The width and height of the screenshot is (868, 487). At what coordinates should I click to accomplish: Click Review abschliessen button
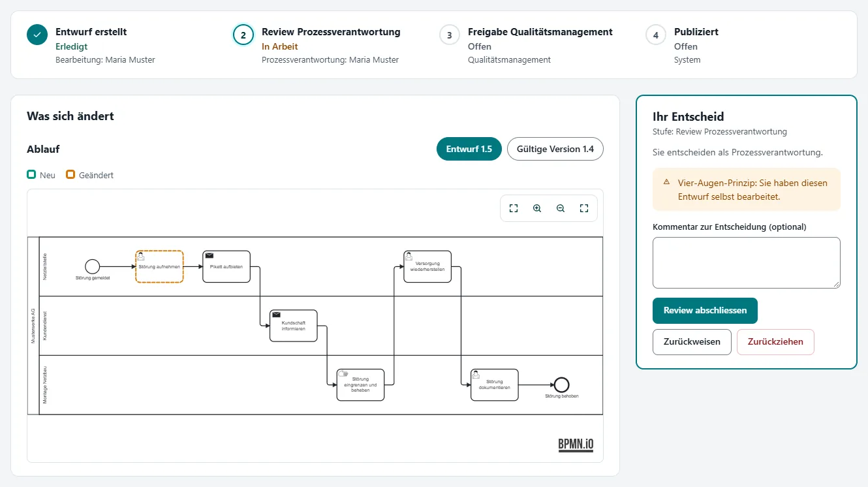705,311
